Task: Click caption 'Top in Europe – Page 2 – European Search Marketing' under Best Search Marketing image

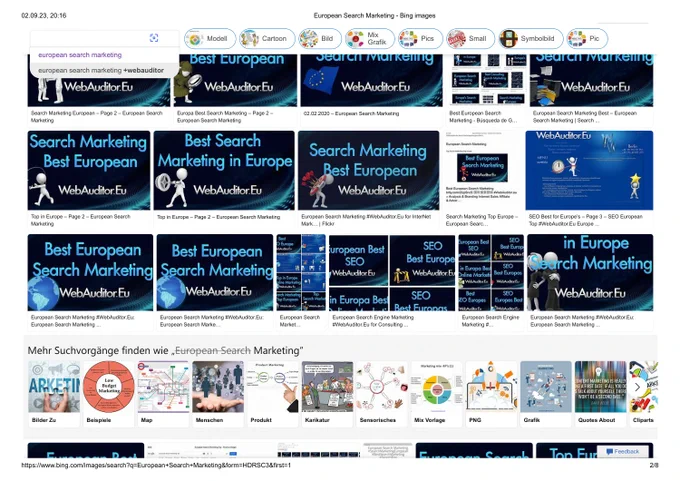Action: tap(219, 217)
